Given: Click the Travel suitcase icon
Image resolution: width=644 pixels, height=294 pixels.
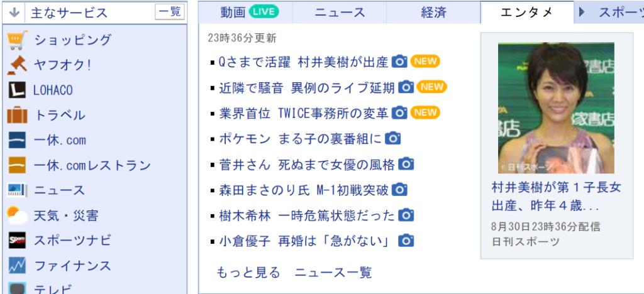Looking at the screenshot, I should point(17,115).
